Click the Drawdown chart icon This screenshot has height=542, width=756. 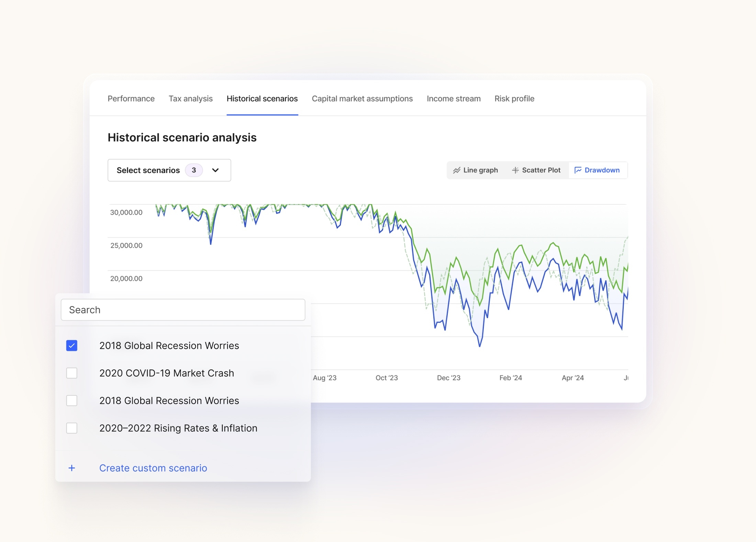(578, 170)
